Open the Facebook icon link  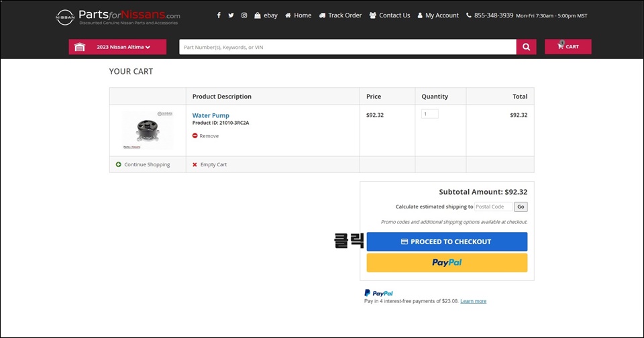click(x=219, y=15)
